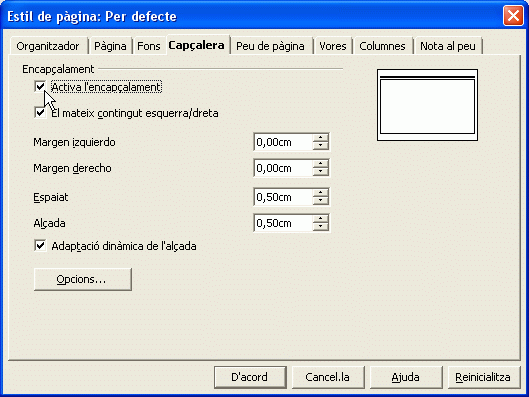529x397 pixels.
Task: Switch to the Peu de pàgina tab
Action: 270,46
